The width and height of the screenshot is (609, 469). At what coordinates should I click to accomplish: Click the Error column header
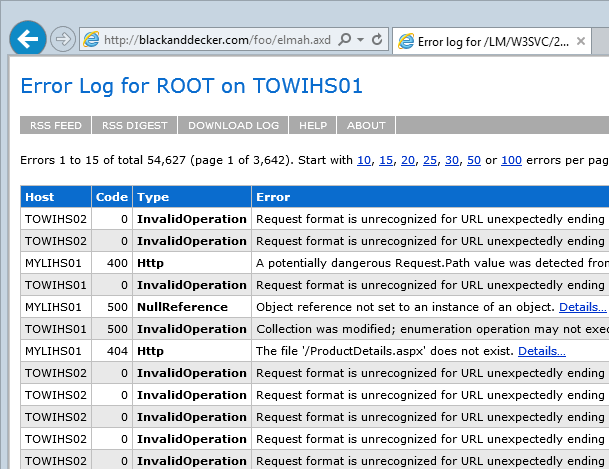point(430,197)
